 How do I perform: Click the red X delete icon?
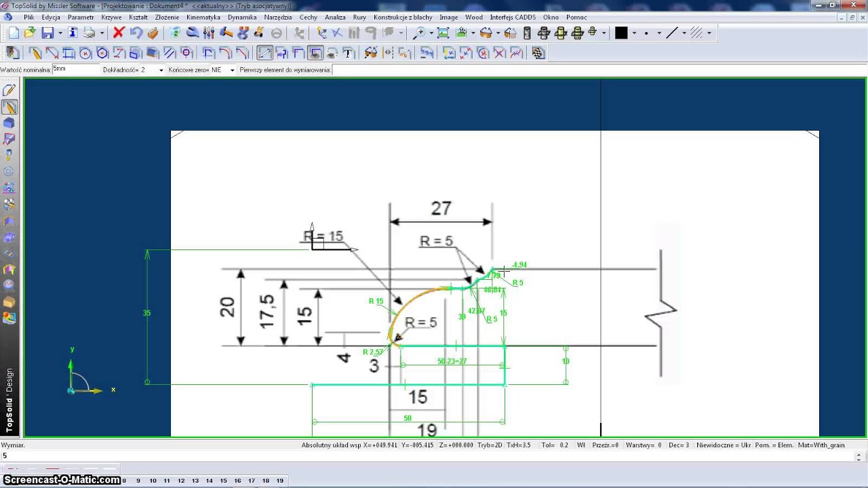click(118, 33)
